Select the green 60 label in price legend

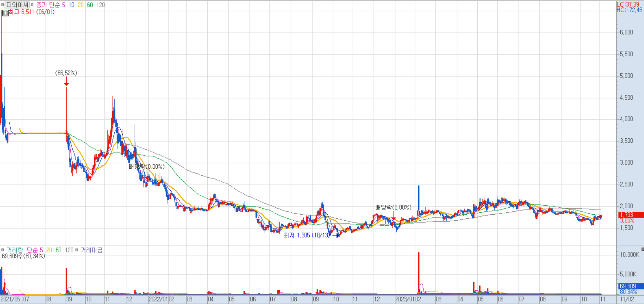click(90, 5)
